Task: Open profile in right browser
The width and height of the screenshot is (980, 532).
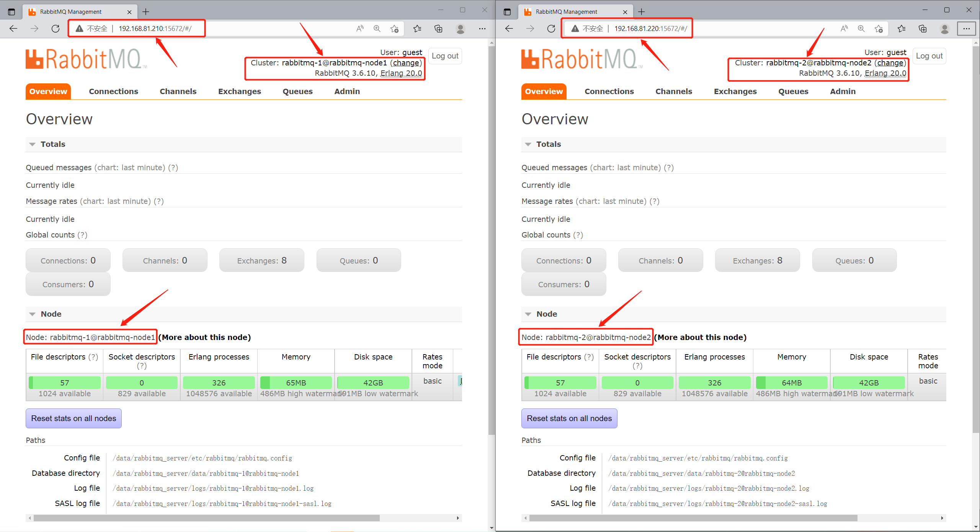Action: [945, 29]
